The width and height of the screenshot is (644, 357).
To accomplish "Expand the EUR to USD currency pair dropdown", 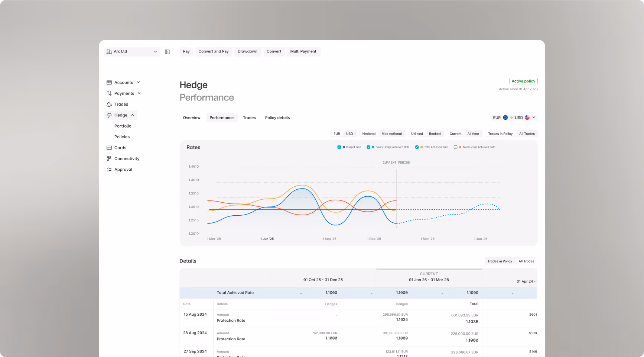I will point(514,118).
